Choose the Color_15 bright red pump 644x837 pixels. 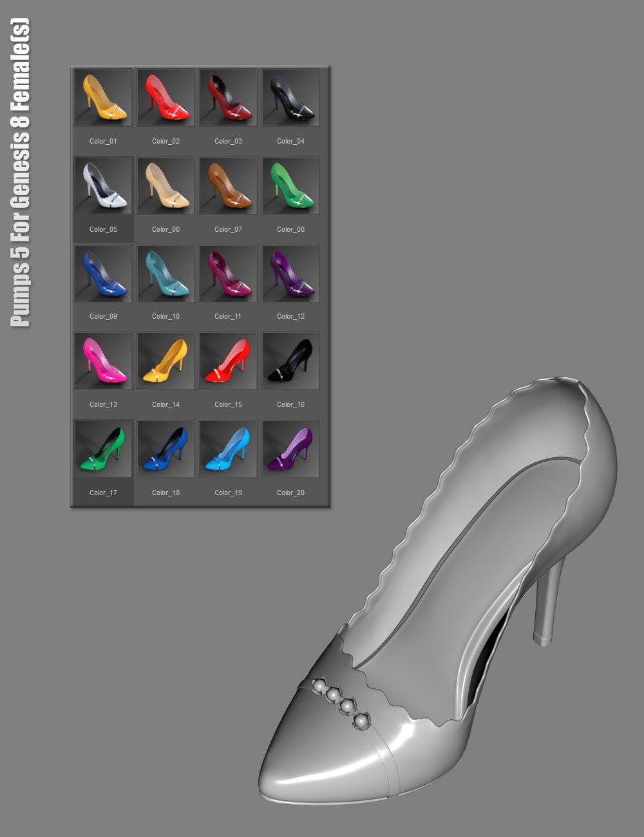pos(228,361)
